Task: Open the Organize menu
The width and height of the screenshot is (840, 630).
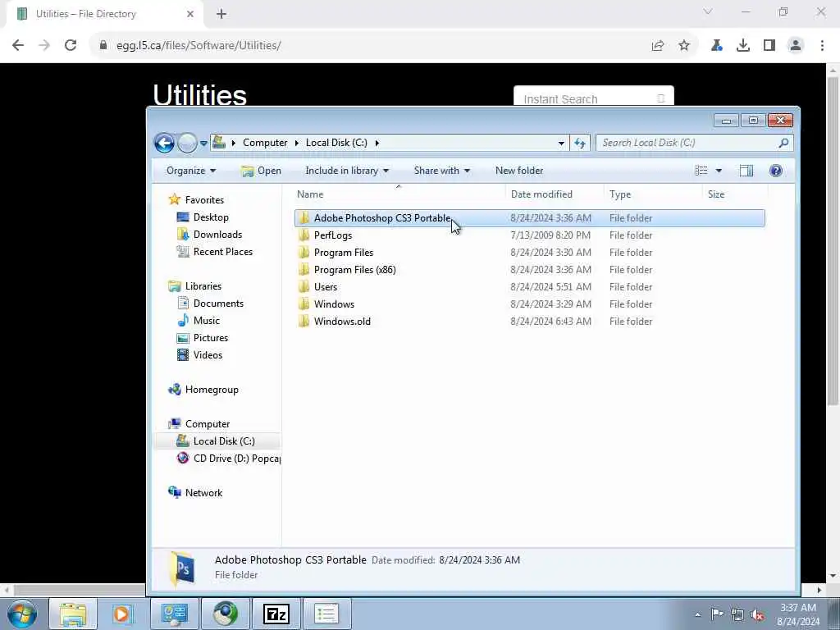Action: click(x=191, y=171)
